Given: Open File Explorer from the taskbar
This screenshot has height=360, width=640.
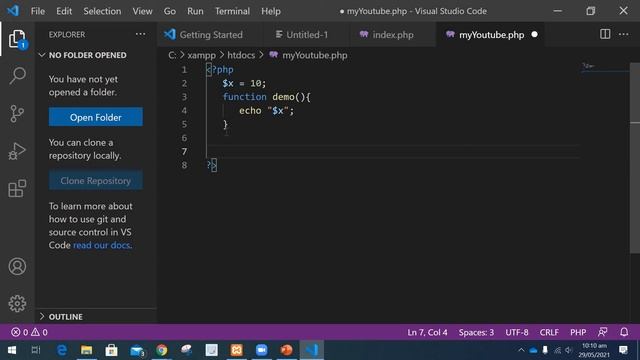Looking at the screenshot, I should tap(87, 350).
